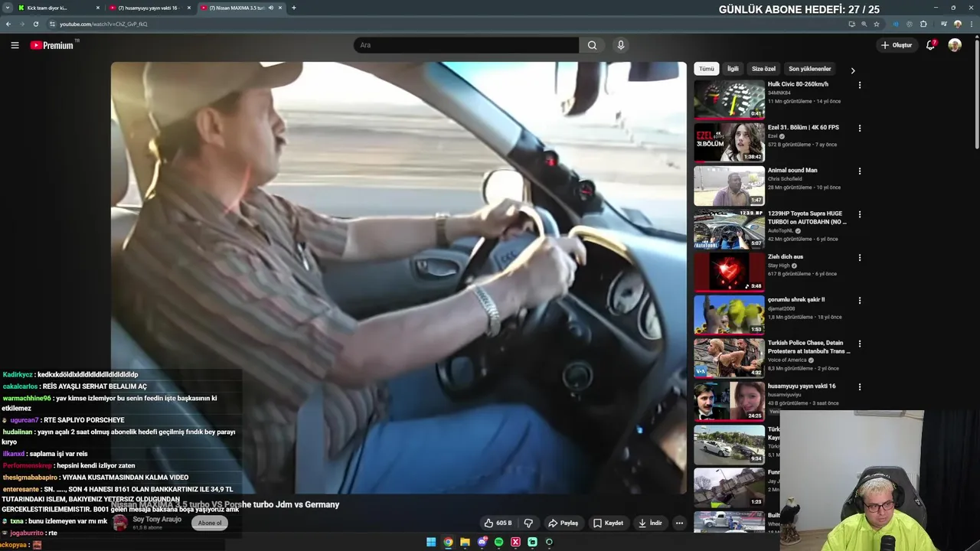Click the Abone ol subscribe button
Screen dimensions: 980x551
[210, 523]
